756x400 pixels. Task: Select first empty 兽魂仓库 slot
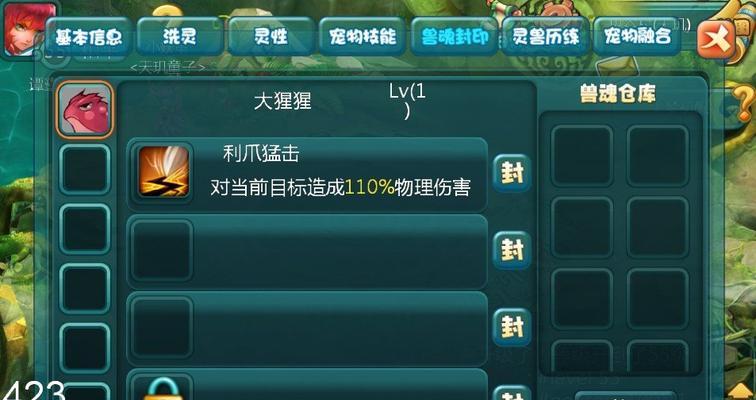point(582,156)
